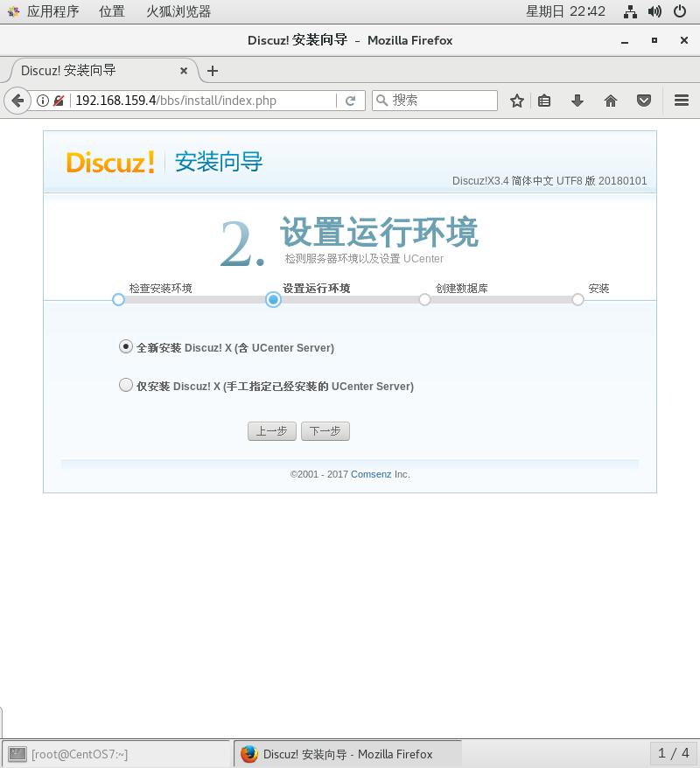Screen dimensions: 700x768
Task: Open a new tab with the plus button
Action: (x=212, y=71)
